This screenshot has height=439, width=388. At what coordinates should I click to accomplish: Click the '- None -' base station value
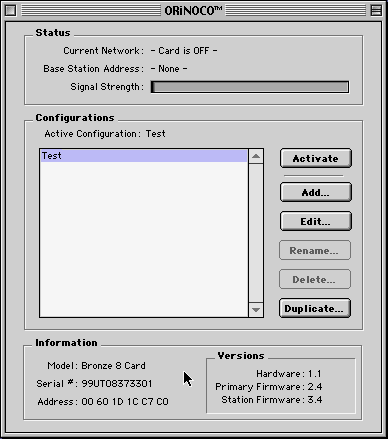click(x=169, y=69)
